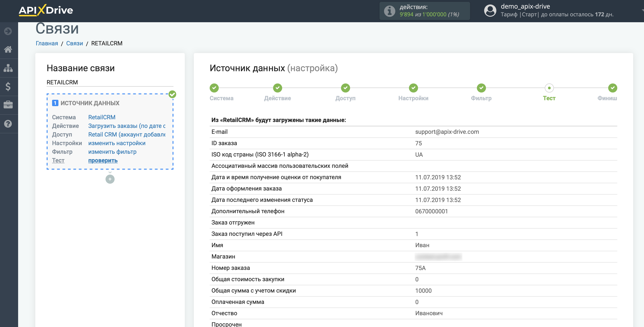This screenshot has width=644, height=327.
Task: Add a new block with the plus button
Action: [110, 179]
